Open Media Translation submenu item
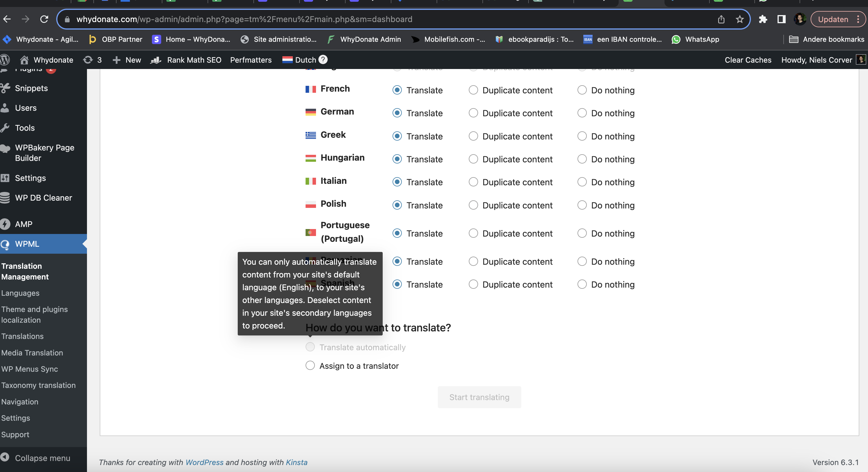868x472 pixels. 32,353
